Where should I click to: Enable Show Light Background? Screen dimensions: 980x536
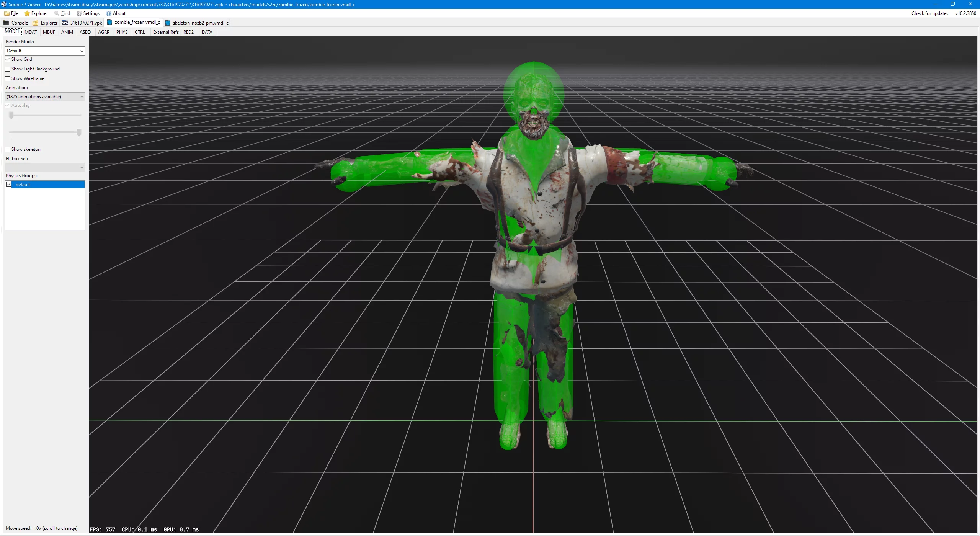click(8, 69)
